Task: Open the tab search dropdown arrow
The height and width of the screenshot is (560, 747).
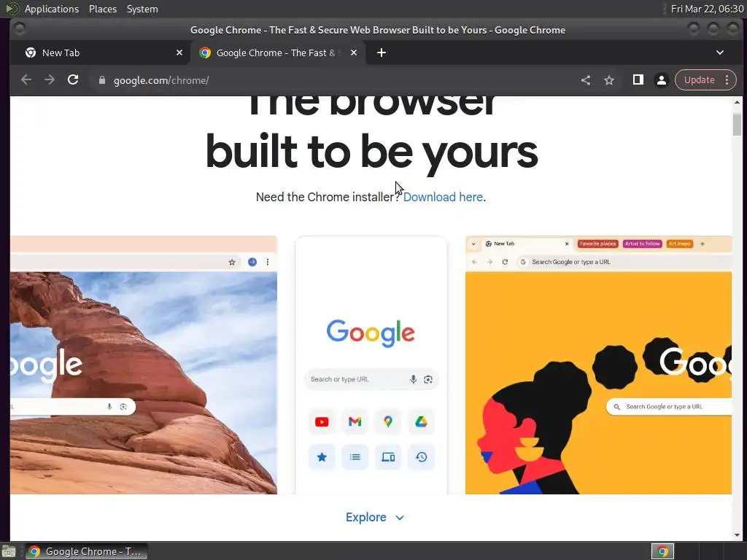Action: click(x=720, y=52)
